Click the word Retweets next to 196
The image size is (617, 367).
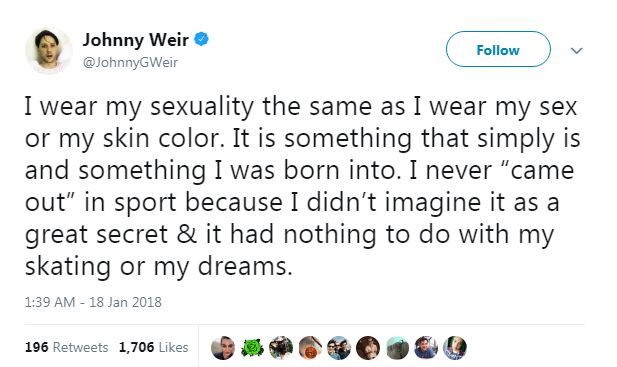point(81,347)
